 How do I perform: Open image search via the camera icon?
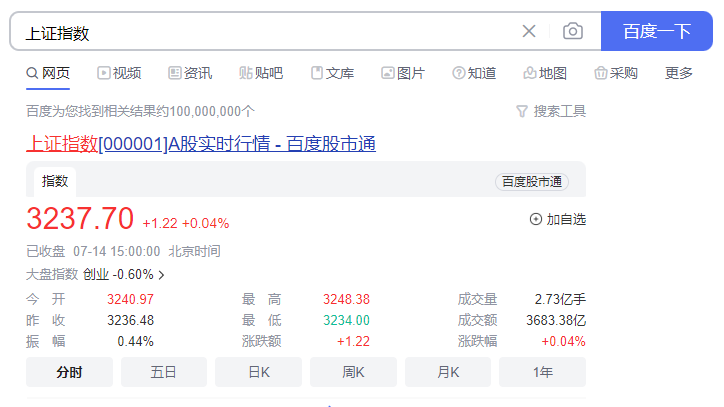(573, 31)
